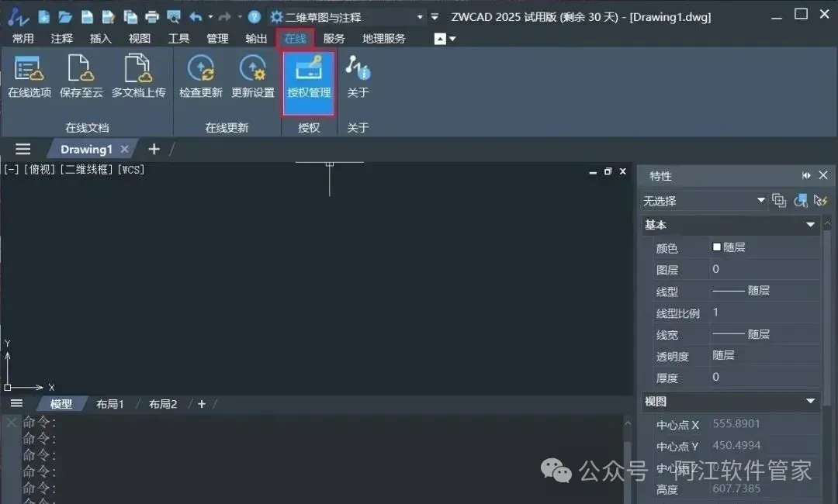Click 保存至云 save to cloud
This screenshot has height=504, width=838.
tap(81, 77)
